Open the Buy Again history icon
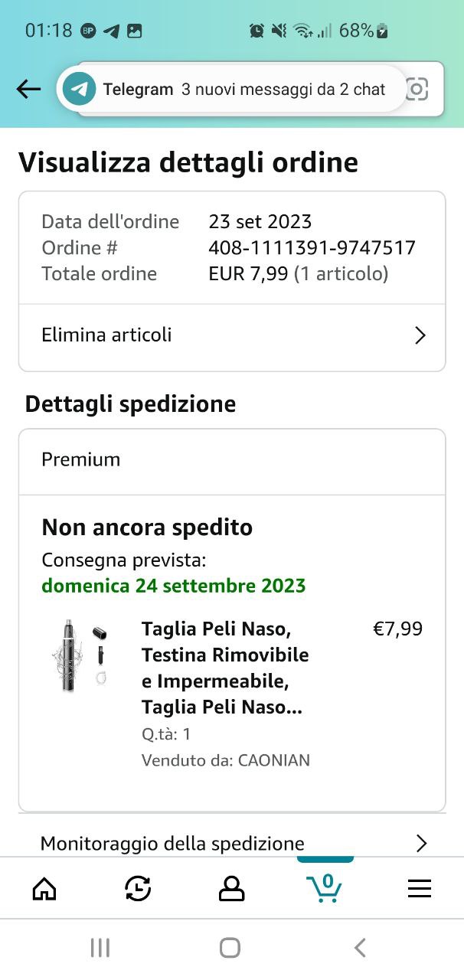 [138, 888]
